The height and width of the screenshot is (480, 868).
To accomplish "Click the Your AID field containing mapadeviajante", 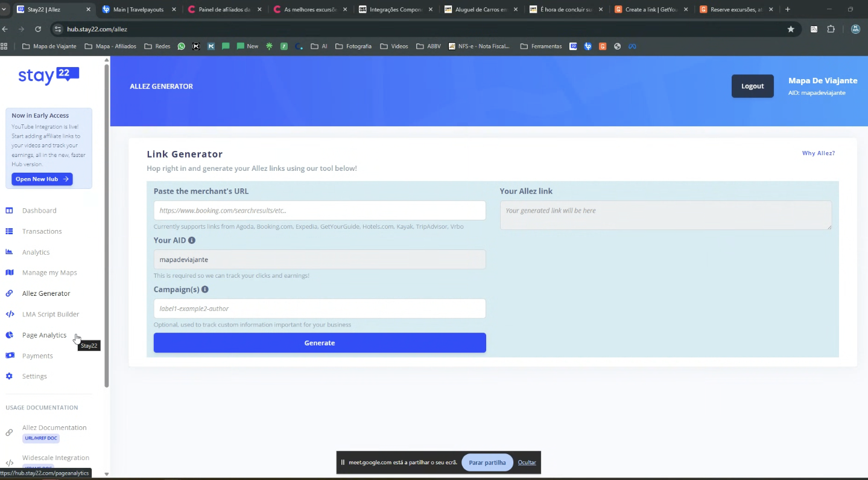I will point(320,260).
